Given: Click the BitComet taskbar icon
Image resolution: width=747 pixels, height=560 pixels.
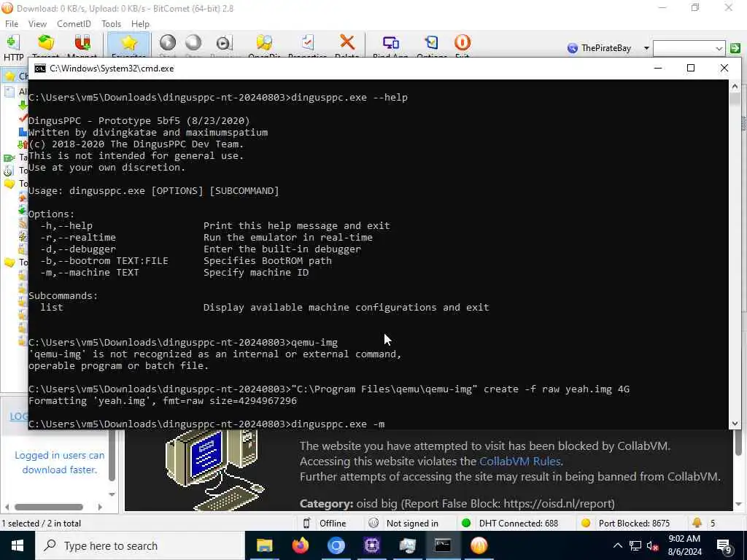Looking at the screenshot, I should [x=479, y=545].
